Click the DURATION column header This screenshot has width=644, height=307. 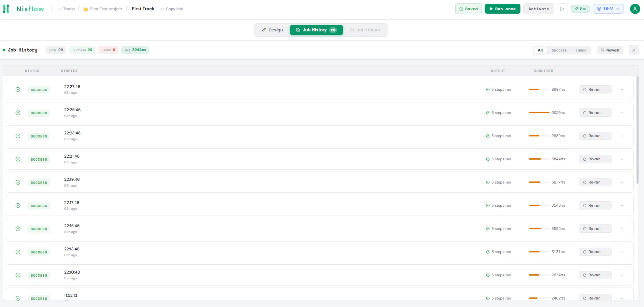[x=543, y=71]
